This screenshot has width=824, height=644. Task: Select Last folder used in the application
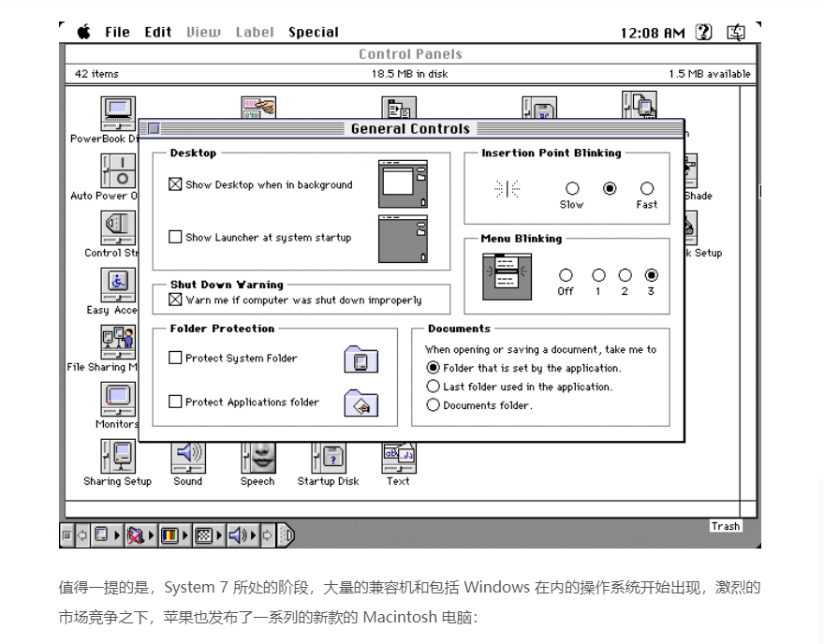click(433, 387)
